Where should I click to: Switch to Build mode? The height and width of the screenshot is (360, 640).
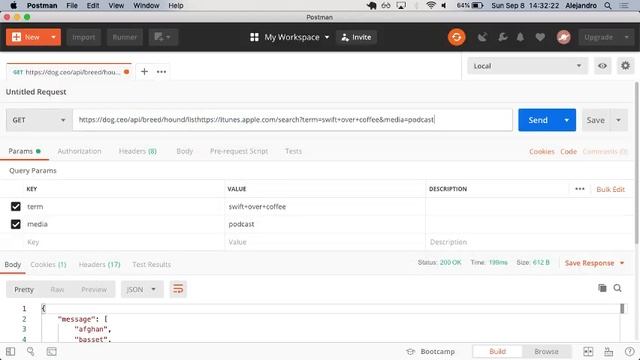(x=497, y=351)
